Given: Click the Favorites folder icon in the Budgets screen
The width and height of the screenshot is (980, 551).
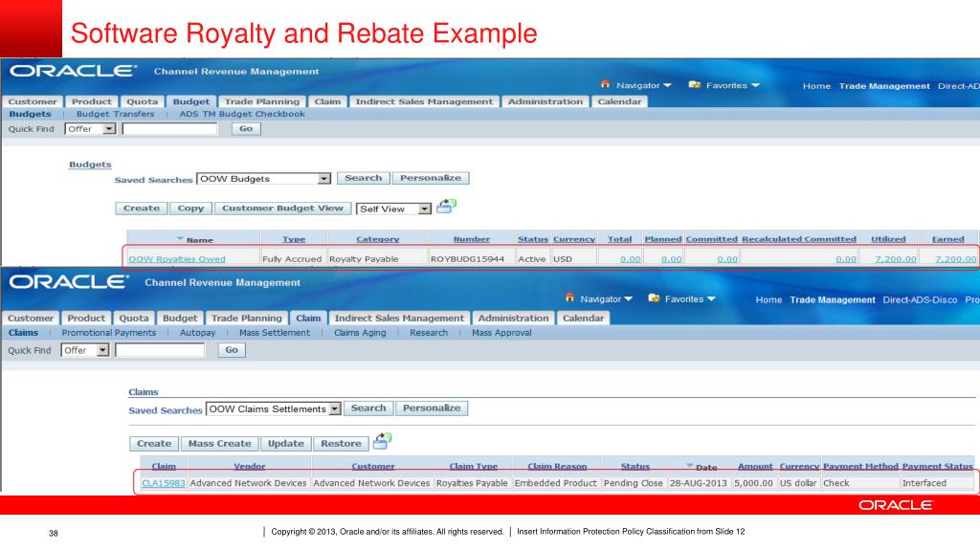Looking at the screenshot, I should point(695,84).
